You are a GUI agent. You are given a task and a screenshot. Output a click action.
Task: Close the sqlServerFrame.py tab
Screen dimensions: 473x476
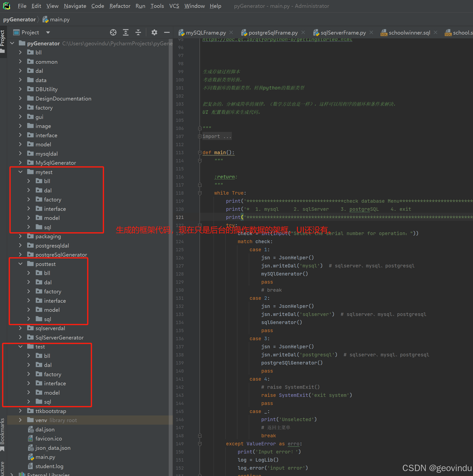[x=371, y=32]
